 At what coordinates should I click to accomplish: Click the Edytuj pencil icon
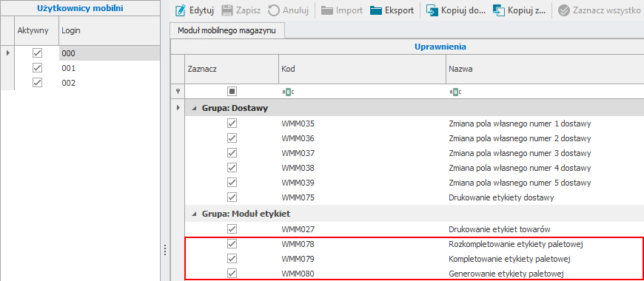[180, 10]
